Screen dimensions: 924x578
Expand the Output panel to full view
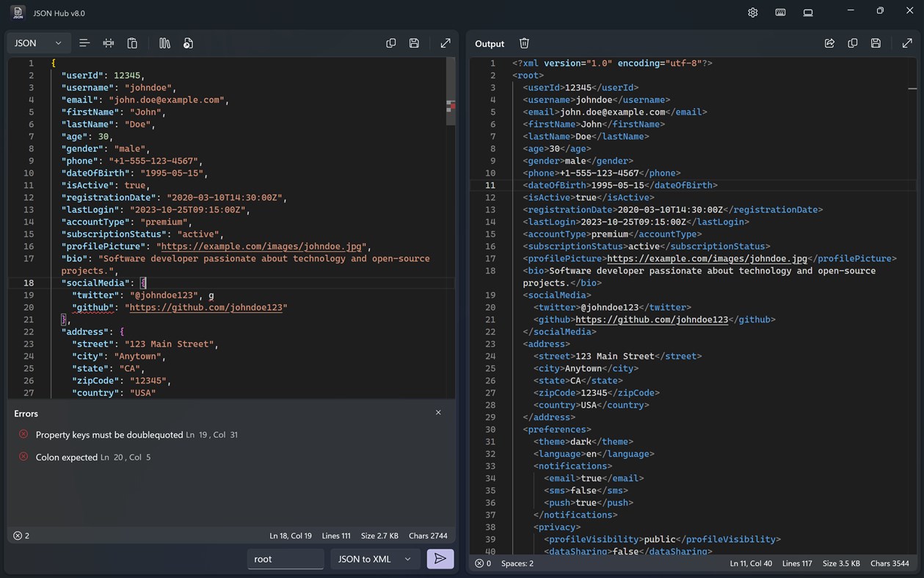pos(907,43)
